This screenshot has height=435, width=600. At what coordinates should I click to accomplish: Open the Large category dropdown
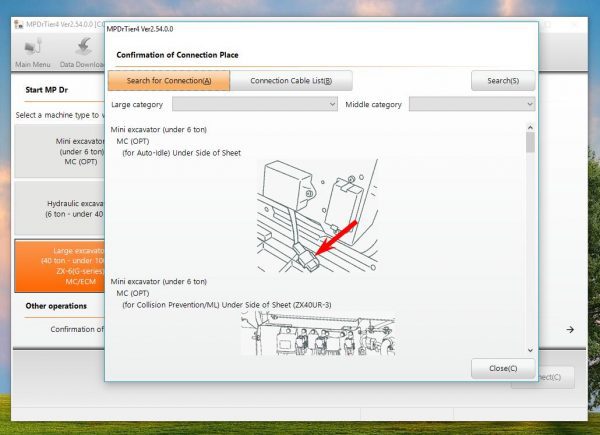[255, 104]
